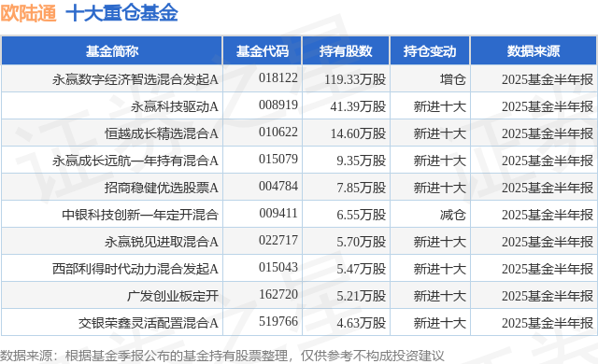This screenshot has height=364, width=598.
Task: Click the 数据来源 column header
Action: 534,50
